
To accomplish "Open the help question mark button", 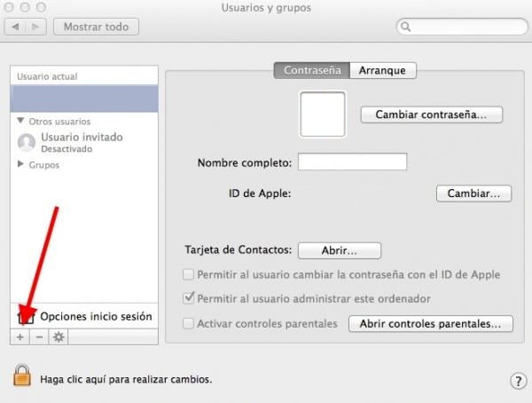I will pos(519,381).
